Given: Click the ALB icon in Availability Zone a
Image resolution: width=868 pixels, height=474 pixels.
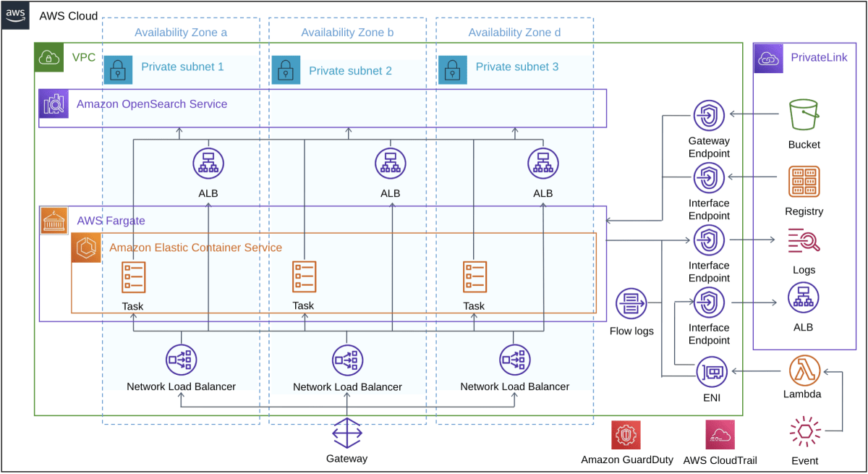Looking at the screenshot, I should pyautogui.click(x=208, y=164).
